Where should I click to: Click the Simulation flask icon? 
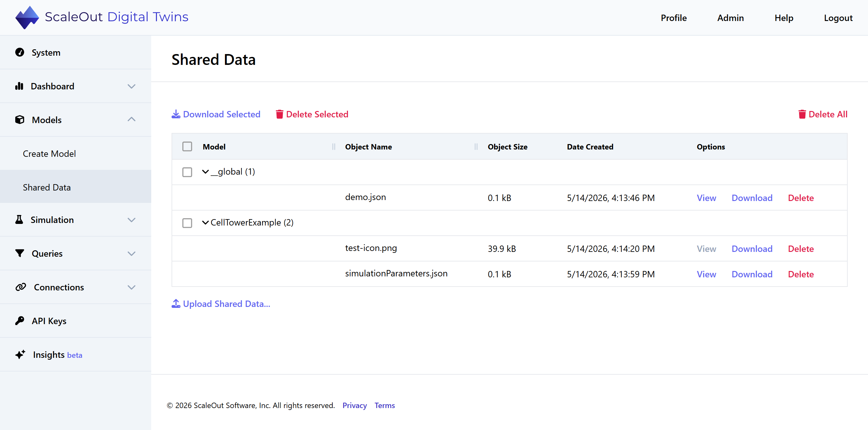(x=19, y=219)
